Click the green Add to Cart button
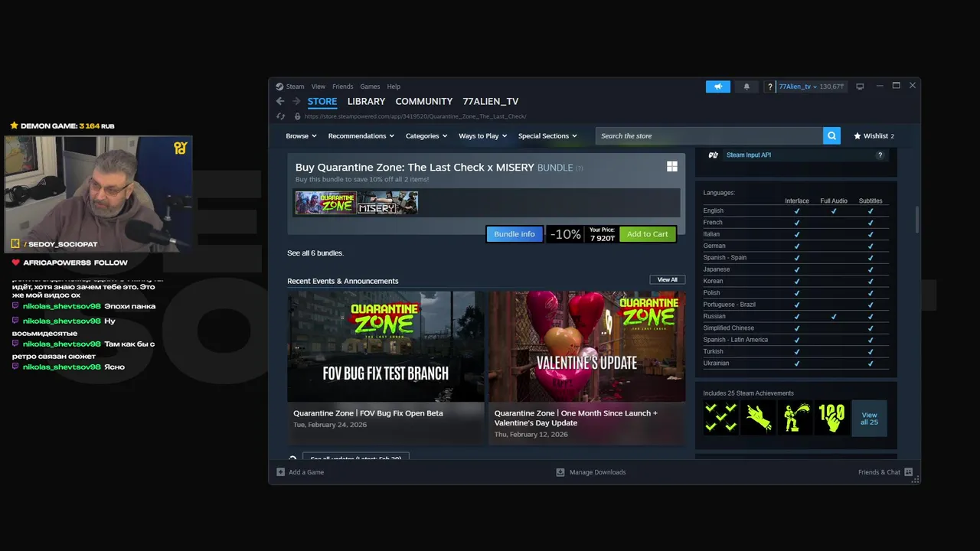Viewport: 980px width, 551px height. click(x=648, y=234)
